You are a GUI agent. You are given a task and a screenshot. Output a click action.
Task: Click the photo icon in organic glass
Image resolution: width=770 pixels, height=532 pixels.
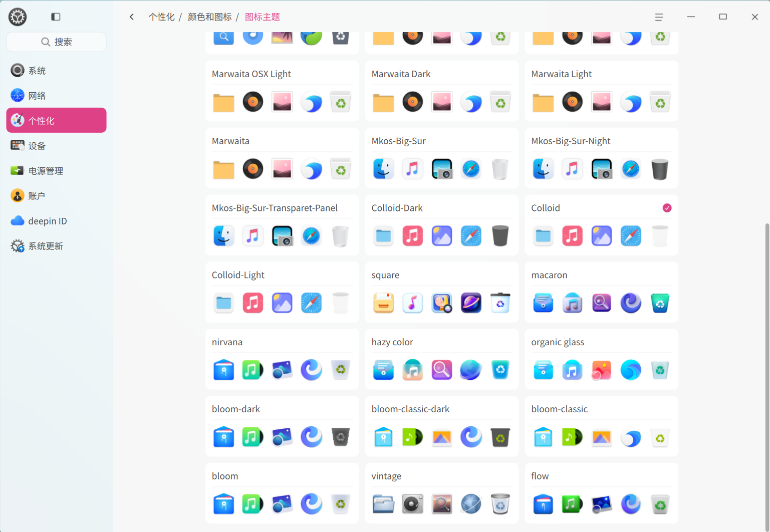(601, 370)
